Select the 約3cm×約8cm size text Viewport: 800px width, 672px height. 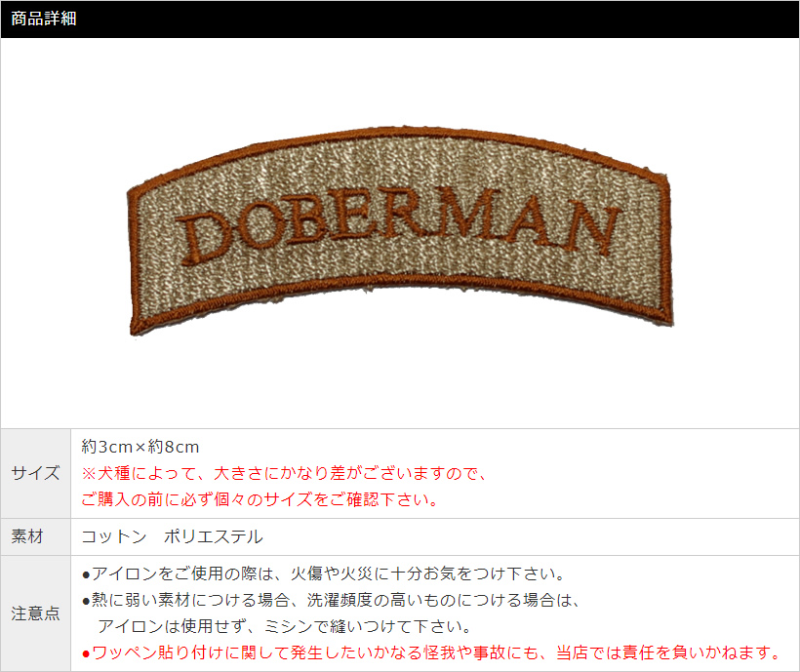pyautogui.click(x=140, y=447)
